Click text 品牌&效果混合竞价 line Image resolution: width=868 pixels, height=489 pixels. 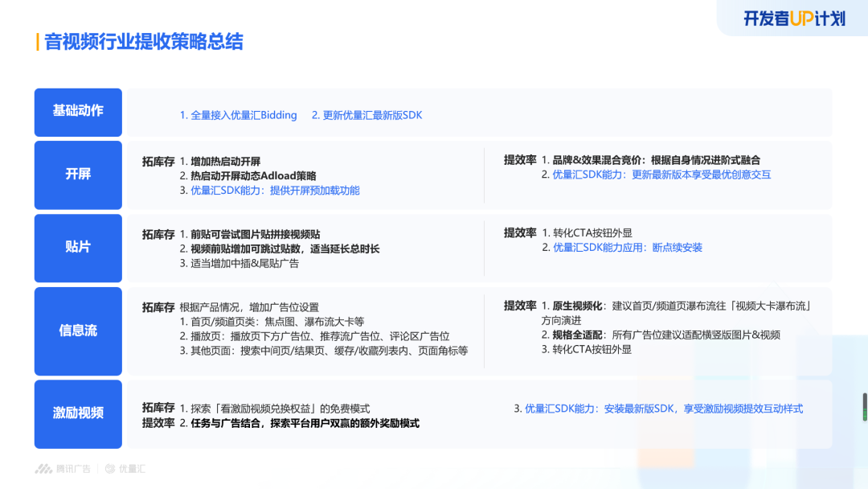pyautogui.click(x=656, y=160)
